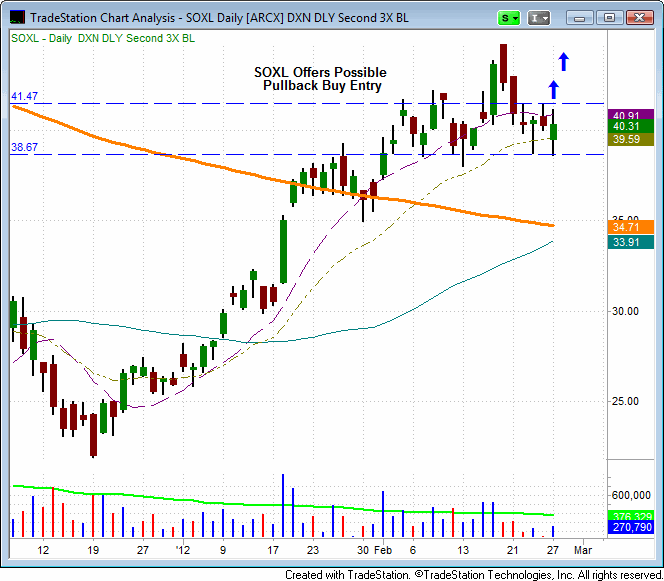Close the chart analysis window
The image size is (664, 581).
point(639,18)
